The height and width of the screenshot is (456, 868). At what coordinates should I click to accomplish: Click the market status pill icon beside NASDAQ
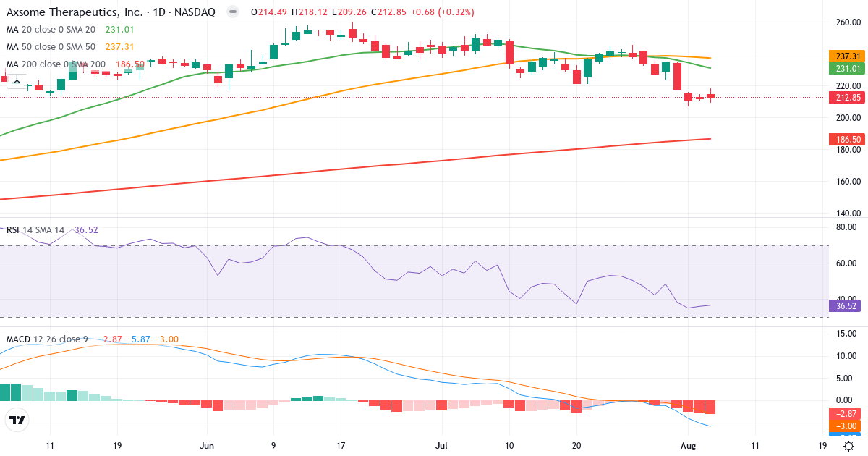coord(232,12)
